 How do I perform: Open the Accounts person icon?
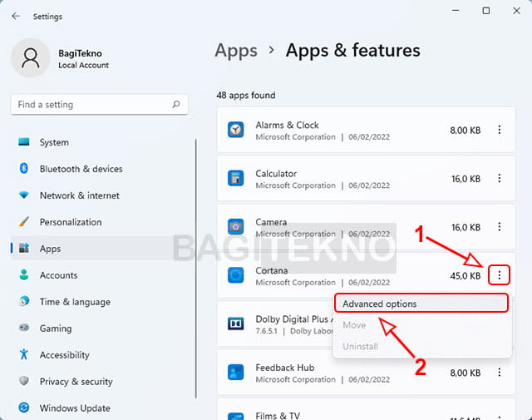(x=24, y=274)
